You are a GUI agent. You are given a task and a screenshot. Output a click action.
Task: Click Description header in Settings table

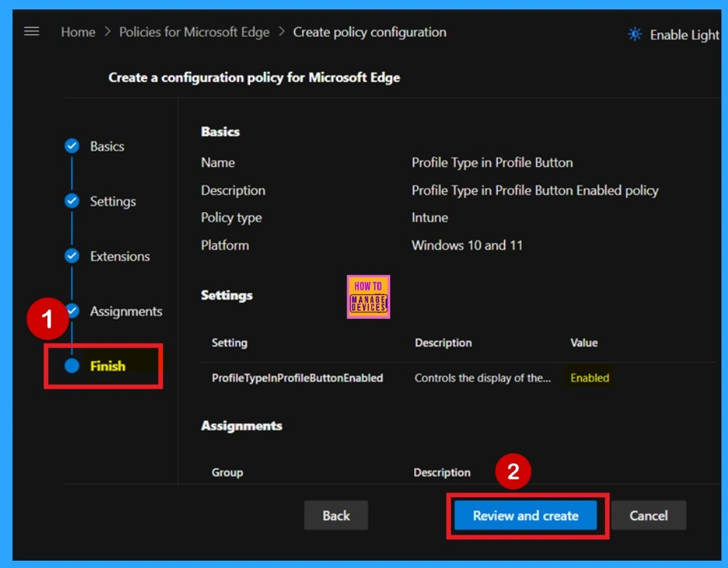click(443, 343)
